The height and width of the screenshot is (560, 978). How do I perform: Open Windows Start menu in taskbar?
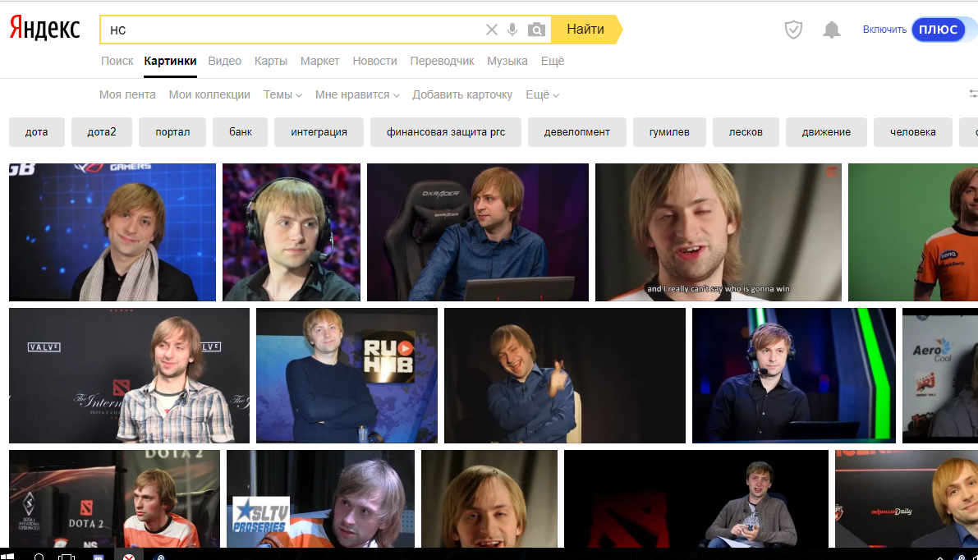7,556
